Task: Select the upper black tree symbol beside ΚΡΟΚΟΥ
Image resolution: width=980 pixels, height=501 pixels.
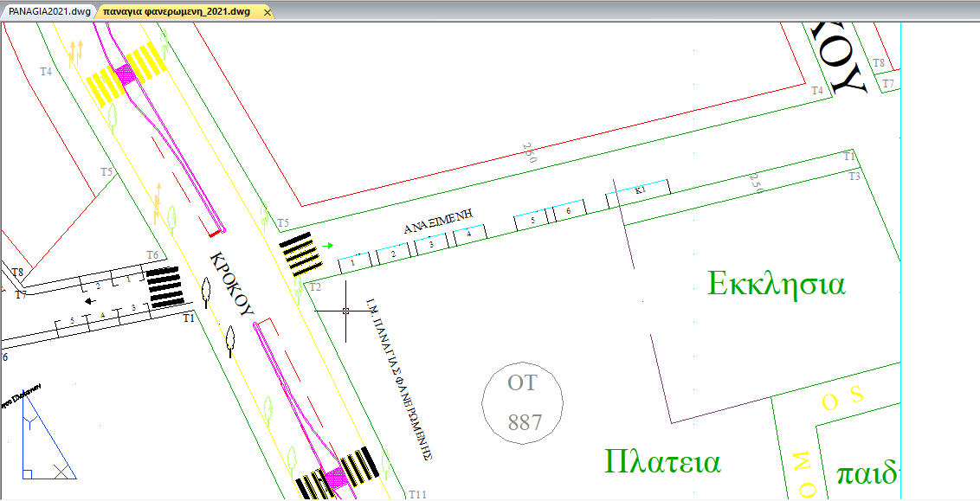Action: 206,293
